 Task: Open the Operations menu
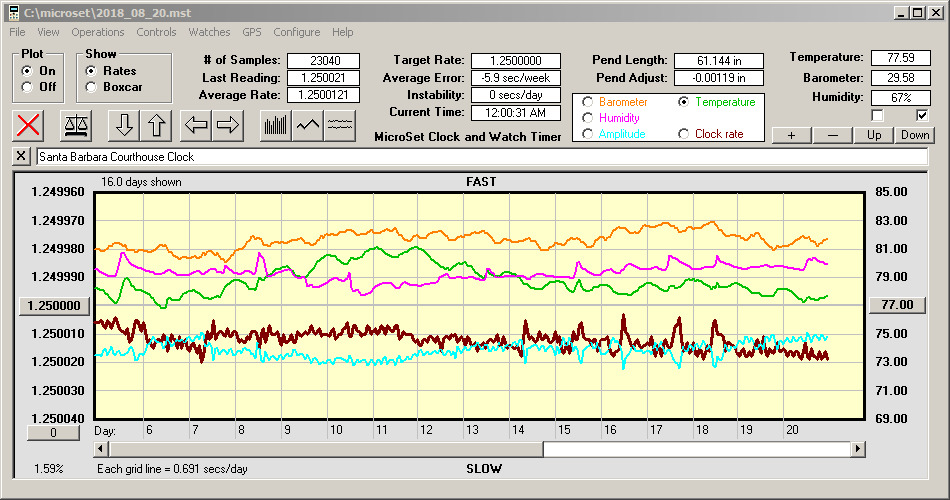point(98,32)
